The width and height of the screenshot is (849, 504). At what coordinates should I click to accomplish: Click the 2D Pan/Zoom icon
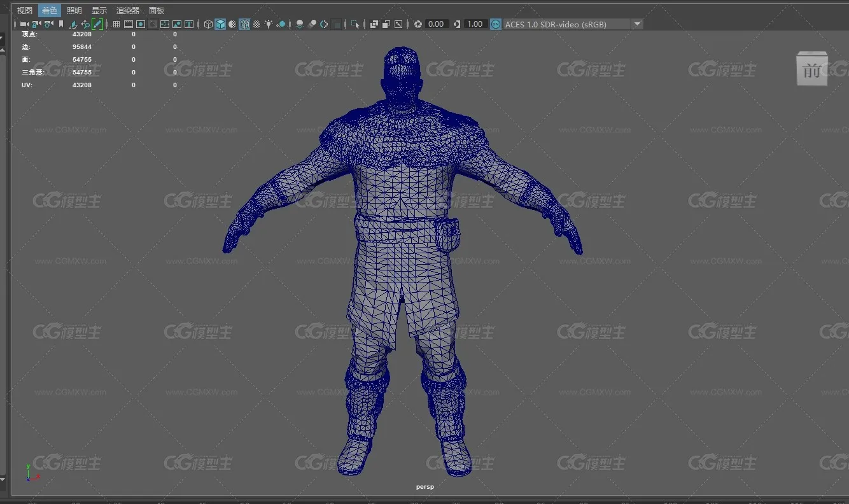pyautogui.click(x=85, y=24)
